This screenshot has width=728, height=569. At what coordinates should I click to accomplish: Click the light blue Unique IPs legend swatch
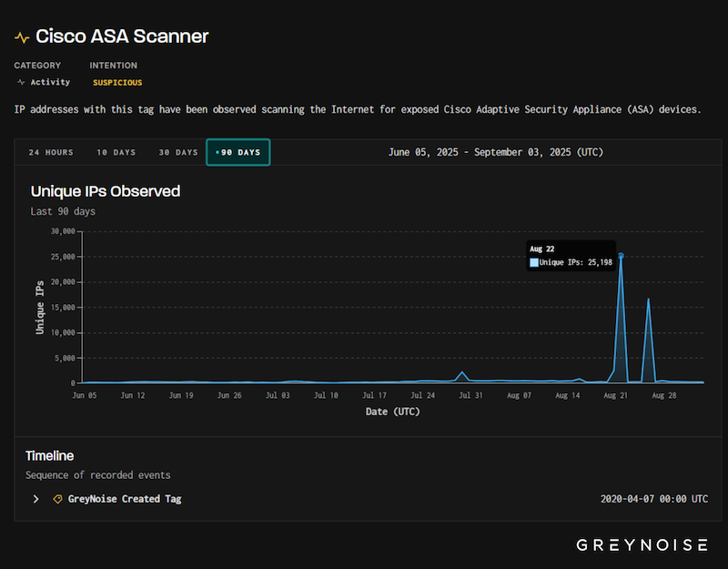point(534,262)
